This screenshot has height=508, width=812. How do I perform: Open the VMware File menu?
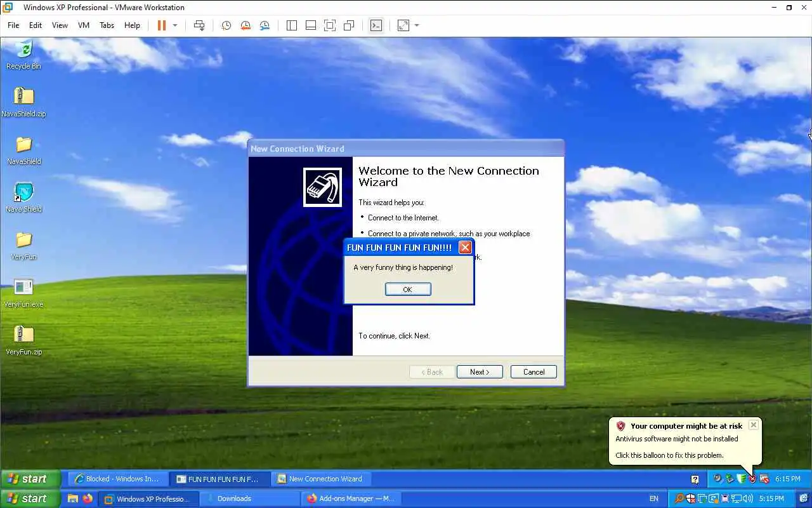(x=13, y=25)
